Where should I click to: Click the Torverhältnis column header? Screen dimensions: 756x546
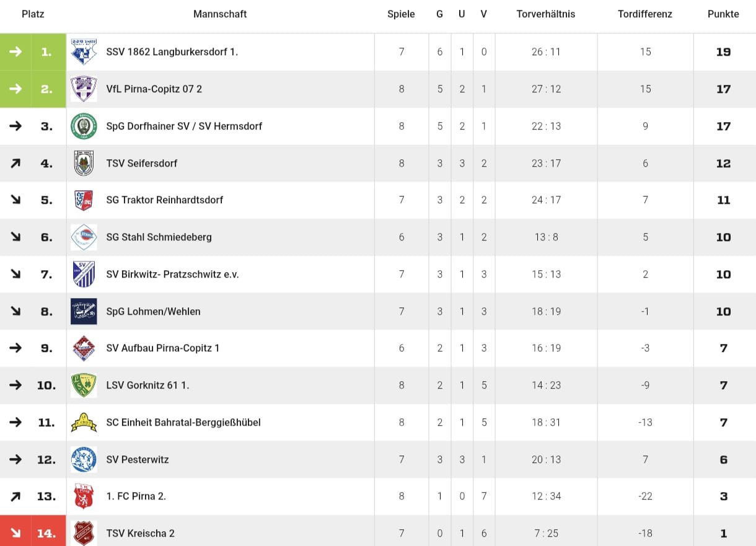coord(545,14)
